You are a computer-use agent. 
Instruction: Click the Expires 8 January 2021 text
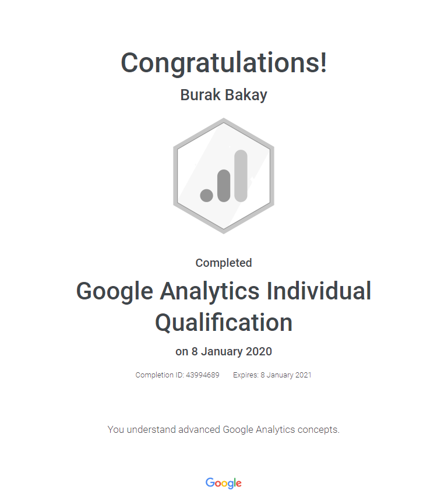pyautogui.click(x=272, y=375)
